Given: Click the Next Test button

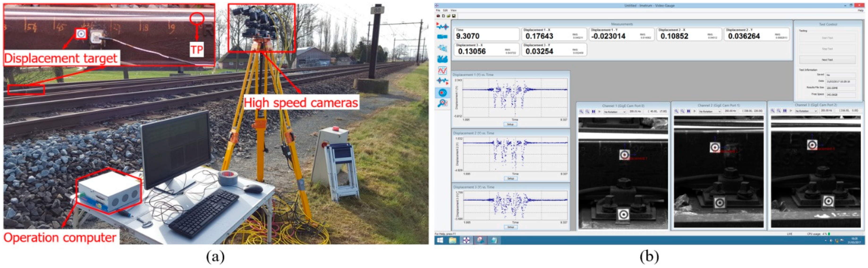Looking at the screenshot, I should pyautogui.click(x=827, y=60).
